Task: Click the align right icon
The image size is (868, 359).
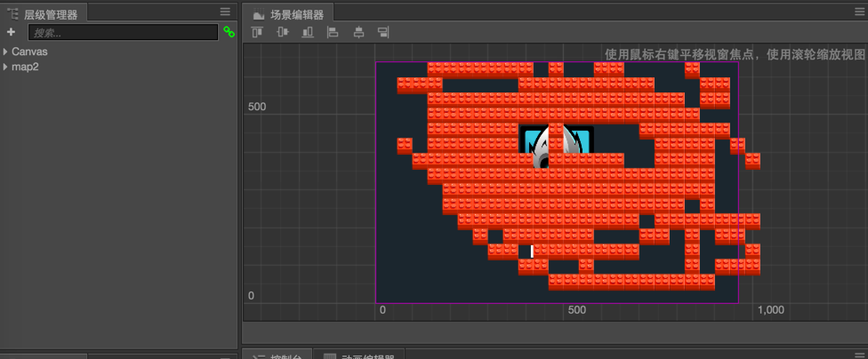Action: [383, 33]
